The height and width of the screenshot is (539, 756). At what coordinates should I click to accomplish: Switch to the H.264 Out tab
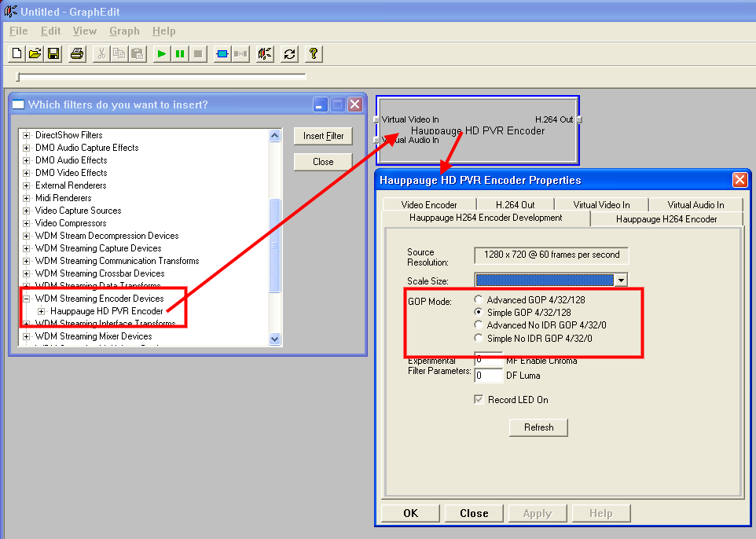point(515,205)
